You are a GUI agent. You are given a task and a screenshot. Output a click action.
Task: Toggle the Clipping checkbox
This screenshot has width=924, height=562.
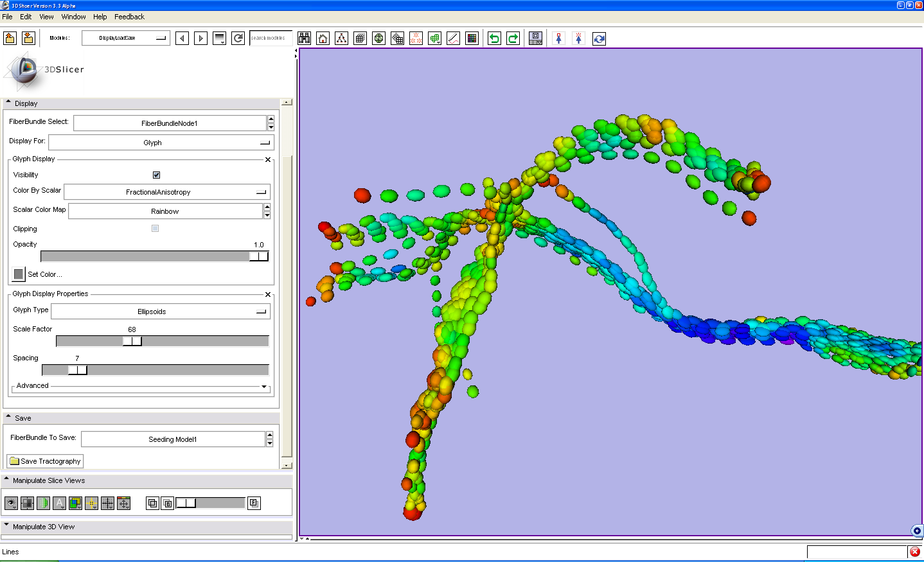pos(155,229)
